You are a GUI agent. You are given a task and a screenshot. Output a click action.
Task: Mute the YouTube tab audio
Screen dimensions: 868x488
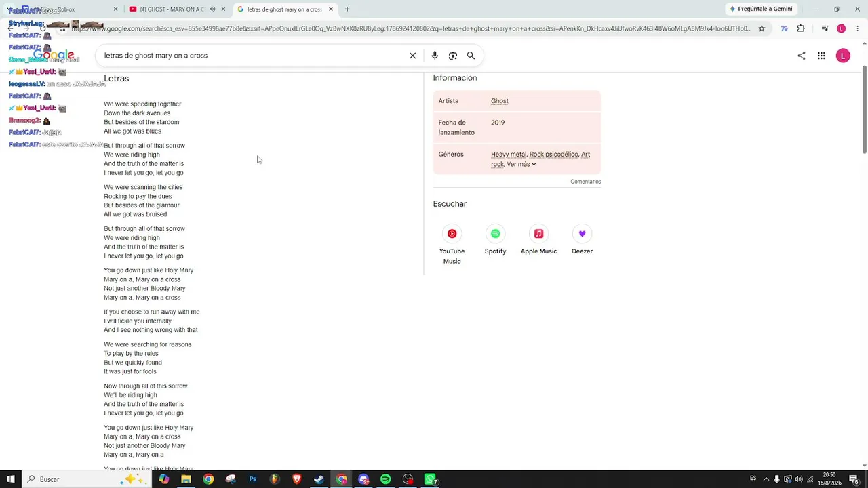tap(212, 9)
